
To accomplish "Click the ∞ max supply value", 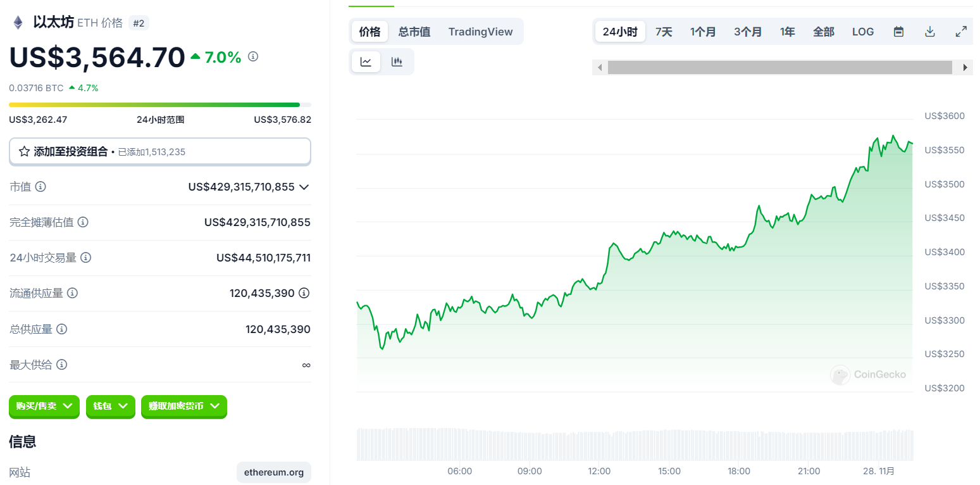I will (x=306, y=365).
